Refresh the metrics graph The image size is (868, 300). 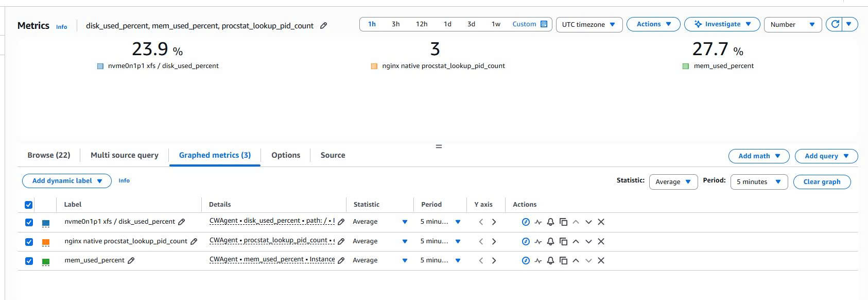pos(835,24)
